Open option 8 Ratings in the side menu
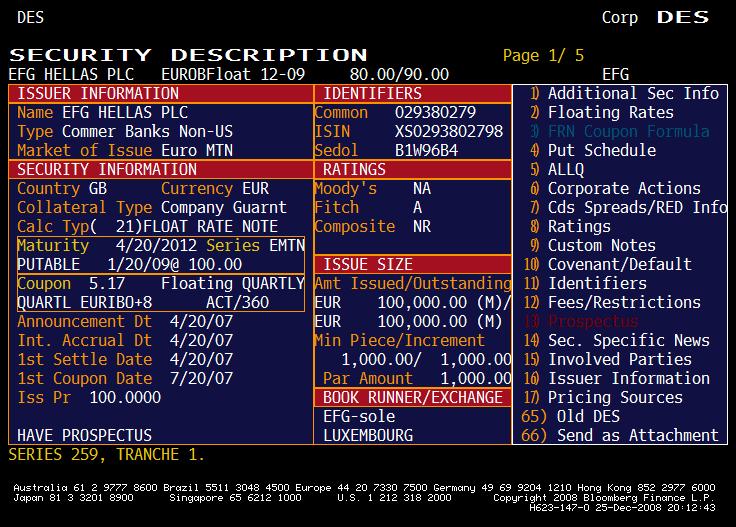Screen dimensions: 736x527 [570, 226]
